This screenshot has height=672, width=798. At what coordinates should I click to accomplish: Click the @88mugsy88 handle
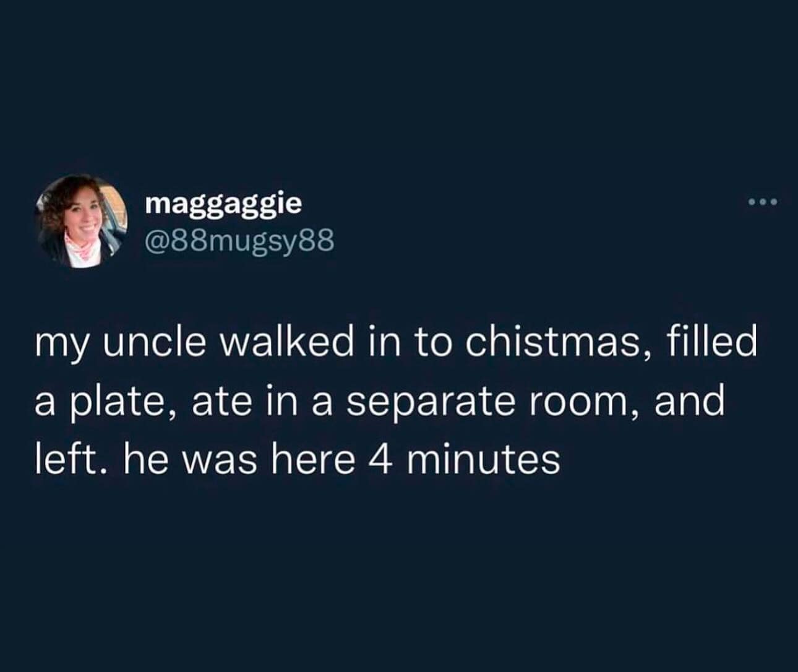[239, 241]
